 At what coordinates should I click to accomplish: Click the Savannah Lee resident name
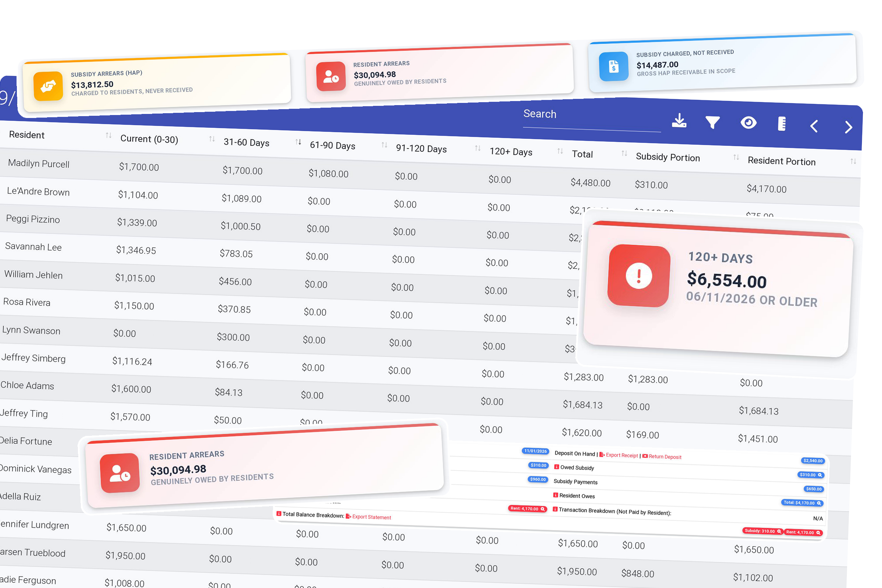pyautogui.click(x=33, y=247)
